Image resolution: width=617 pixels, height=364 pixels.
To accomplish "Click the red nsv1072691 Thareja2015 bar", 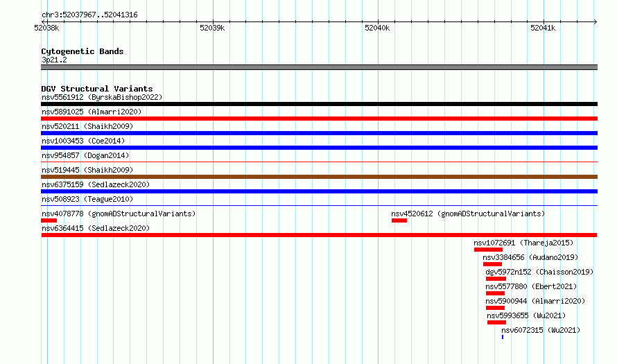I will (x=488, y=250).
